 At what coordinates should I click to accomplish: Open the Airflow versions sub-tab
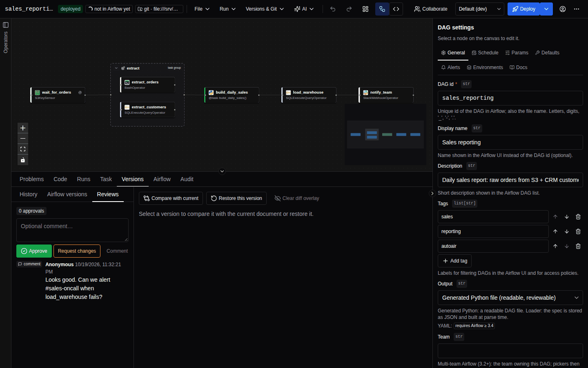click(67, 194)
